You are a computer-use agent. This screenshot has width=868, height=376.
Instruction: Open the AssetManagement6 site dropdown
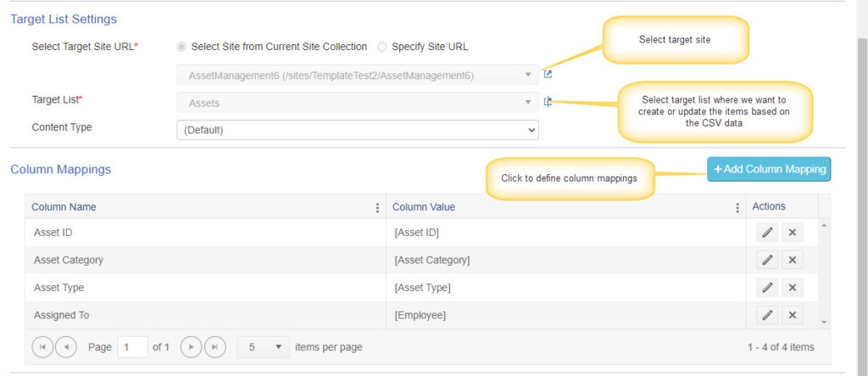pyautogui.click(x=358, y=75)
